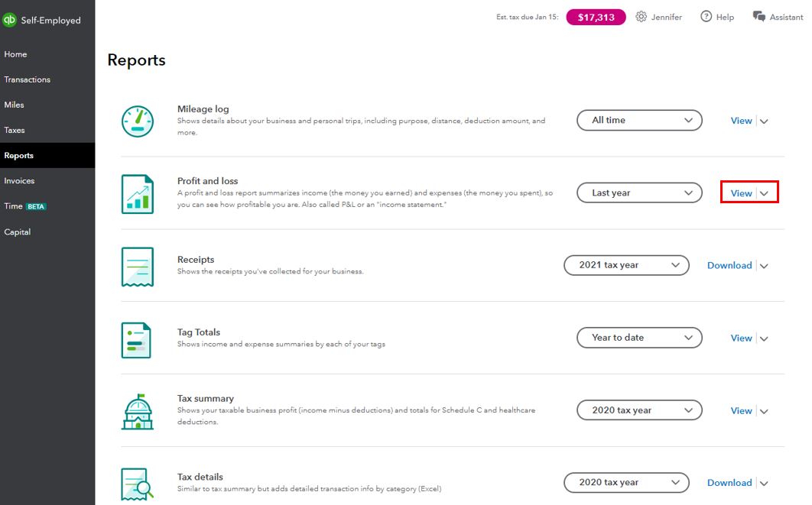Viewport: 812px width, 505px height.
Task: Click the Receipts document icon
Action: point(137,267)
